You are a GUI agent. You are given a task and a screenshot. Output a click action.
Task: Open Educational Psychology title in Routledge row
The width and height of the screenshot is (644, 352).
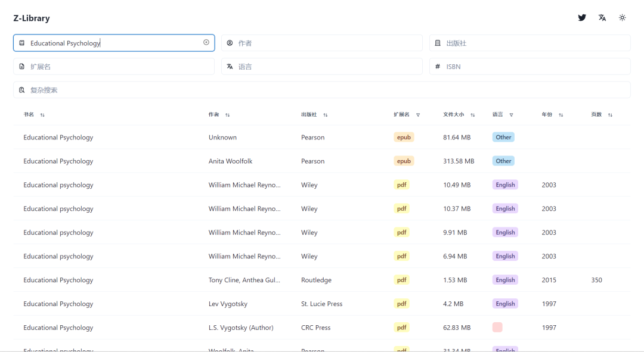coord(58,280)
